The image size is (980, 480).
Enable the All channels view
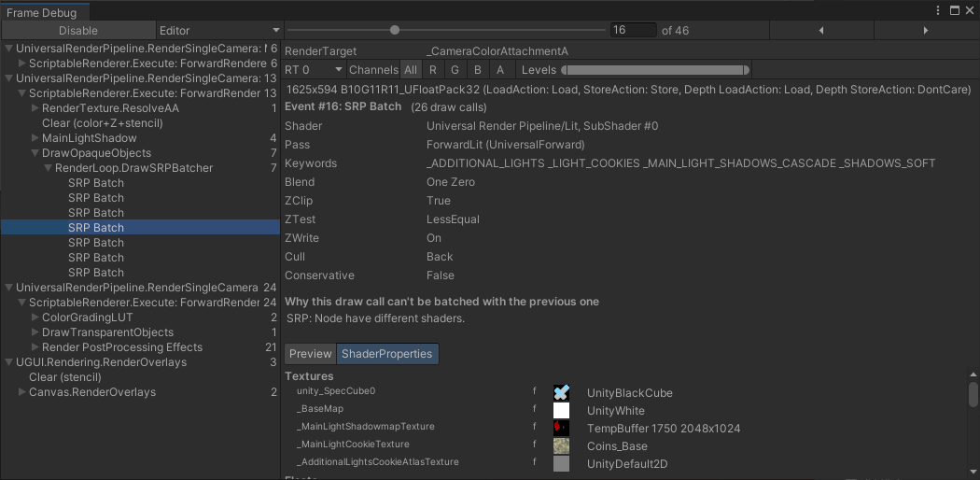pos(411,70)
